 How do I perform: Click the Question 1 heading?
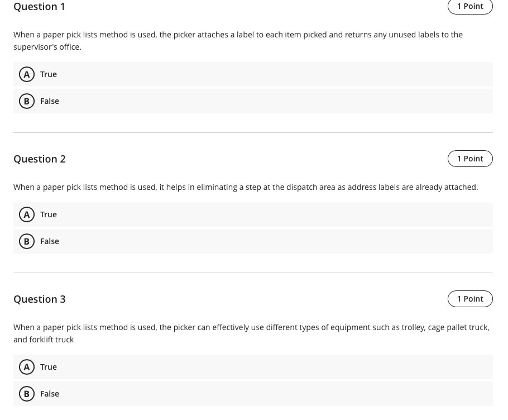click(x=39, y=7)
